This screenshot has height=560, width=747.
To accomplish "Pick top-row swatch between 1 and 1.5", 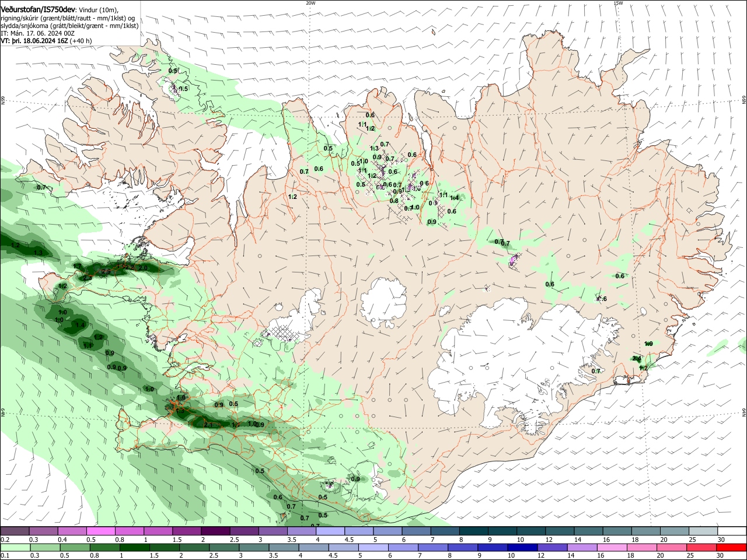I will (x=158, y=531).
